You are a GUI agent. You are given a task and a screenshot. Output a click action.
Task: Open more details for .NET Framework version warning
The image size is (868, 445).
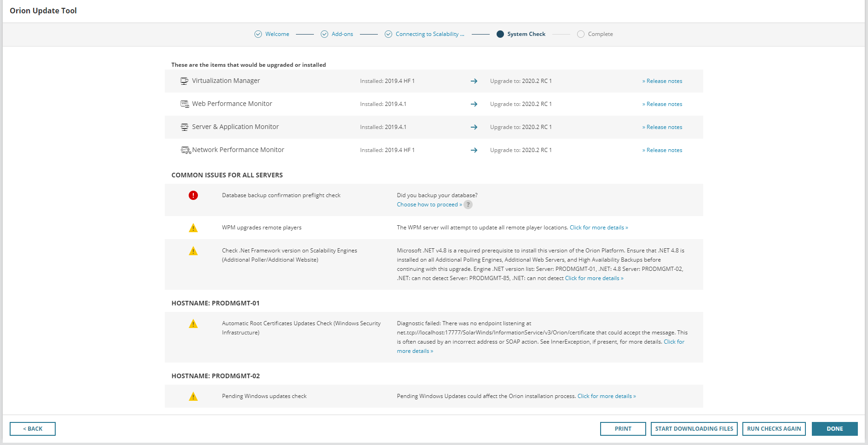pos(594,278)
